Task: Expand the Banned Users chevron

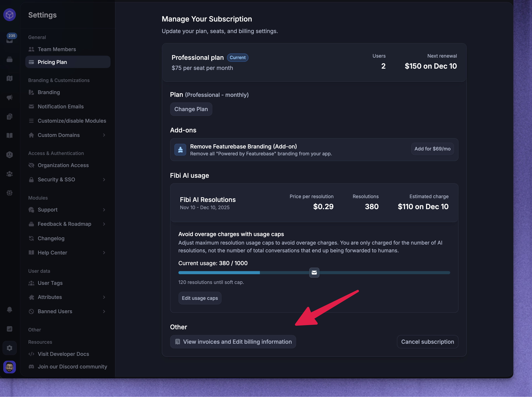Action: coord(104,311)
